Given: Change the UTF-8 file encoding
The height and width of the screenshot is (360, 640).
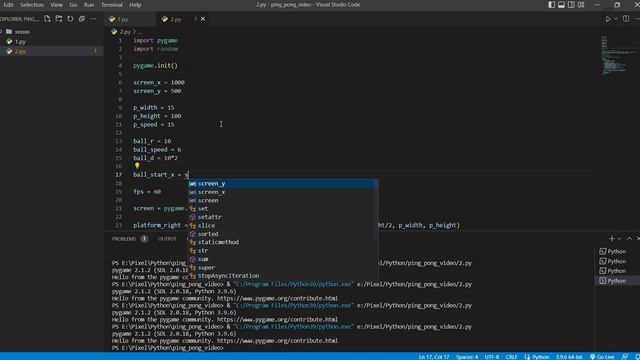Looking at the screenshot, I should pos(491,357).
